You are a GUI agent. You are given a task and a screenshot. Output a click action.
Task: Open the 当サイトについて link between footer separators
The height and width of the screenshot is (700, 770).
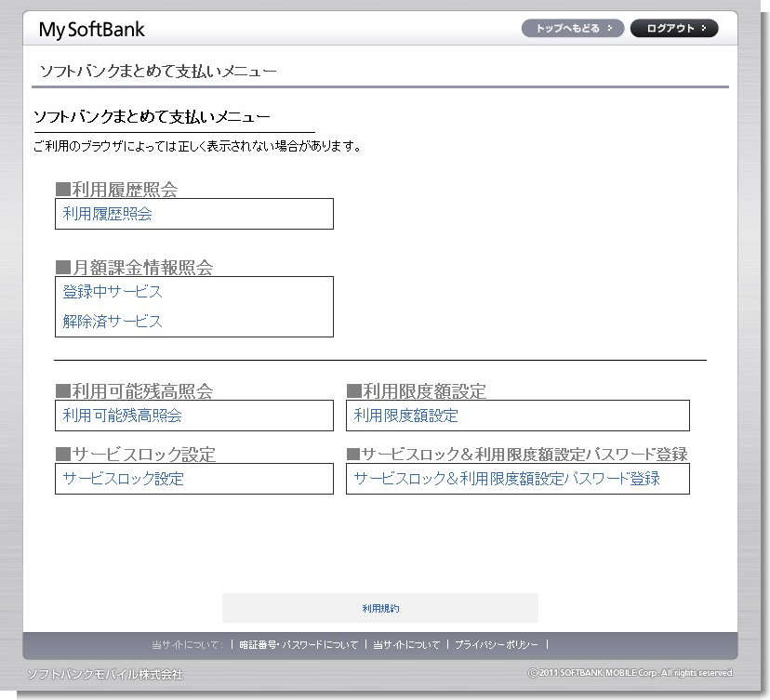coord(406,645)
